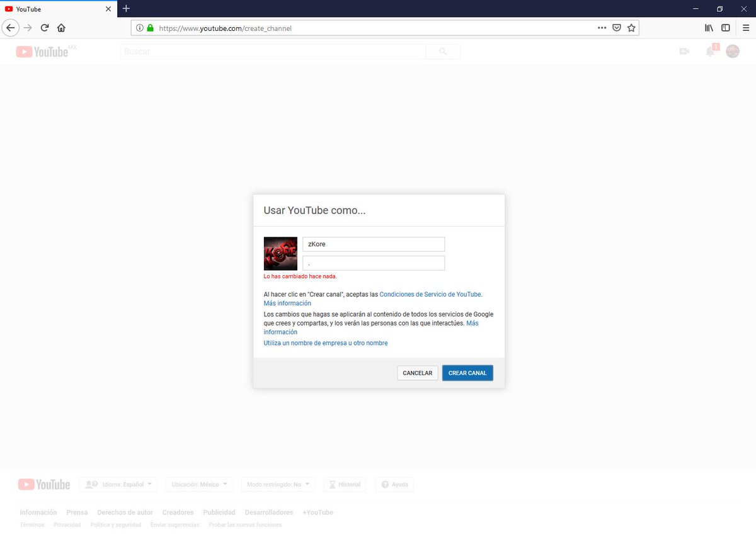This screenshot has height=544, width=756.
Task: Click the forward navigation arrow
Action: 28,28
